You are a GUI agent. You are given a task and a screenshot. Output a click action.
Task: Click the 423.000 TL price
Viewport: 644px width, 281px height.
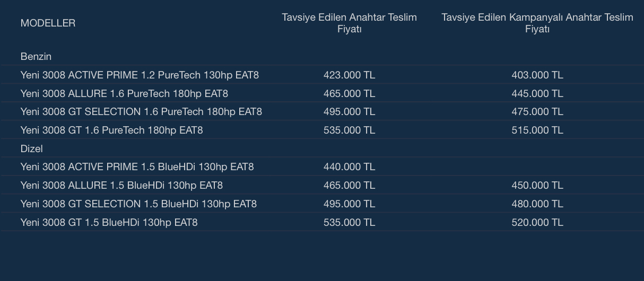point(349,75)
